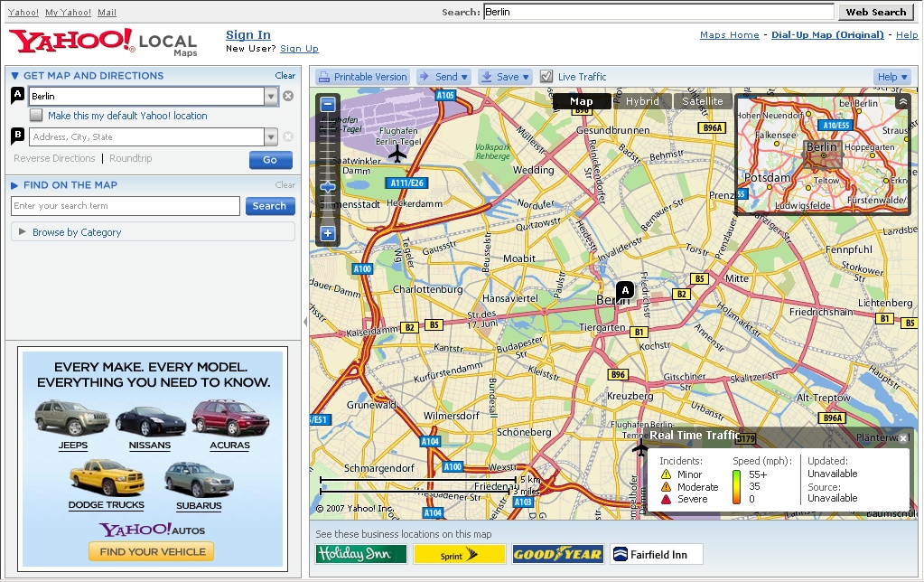Collapse the left panel with splitter arrow
924x582 pixels.
305,322
